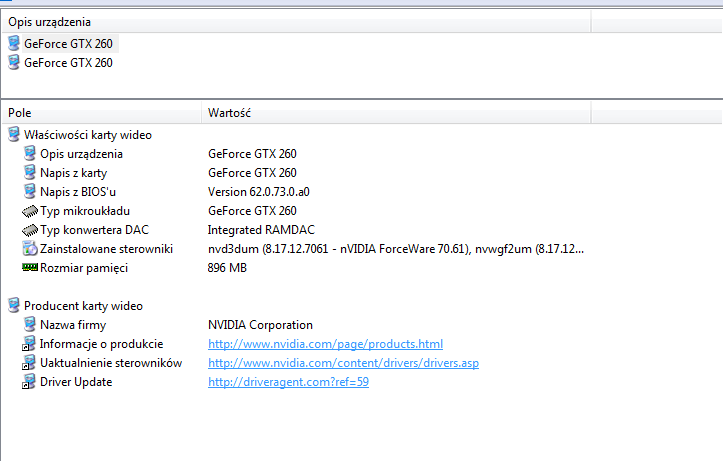
Task: Click the Version 62.0.73.0.a0 value
Action: pos(259,192)
